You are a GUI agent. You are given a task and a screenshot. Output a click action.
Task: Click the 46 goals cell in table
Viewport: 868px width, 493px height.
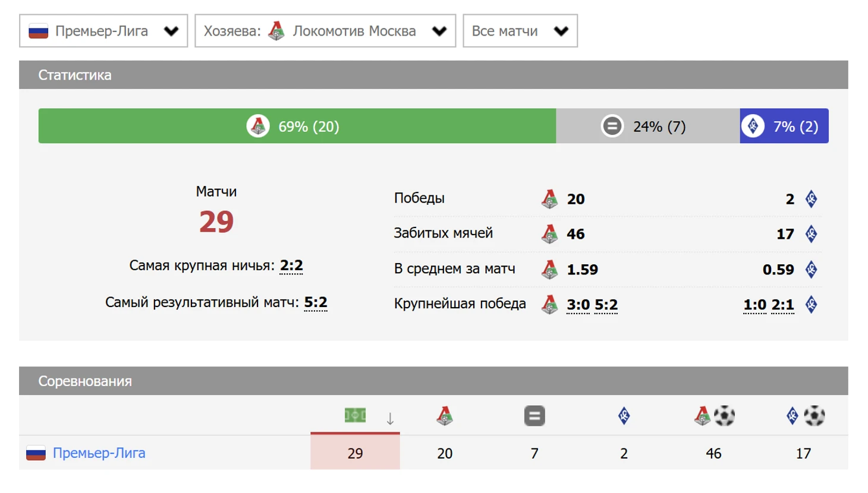pos(713,453)
